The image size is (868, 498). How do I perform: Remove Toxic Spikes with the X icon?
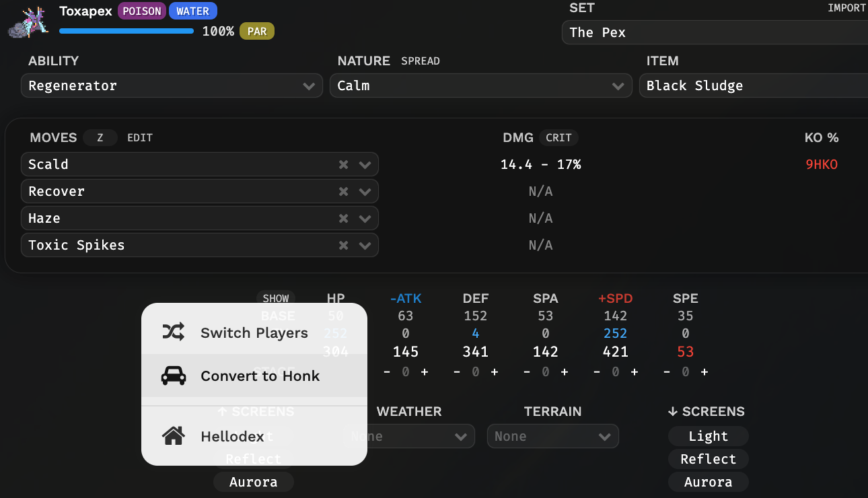[343, 246]
